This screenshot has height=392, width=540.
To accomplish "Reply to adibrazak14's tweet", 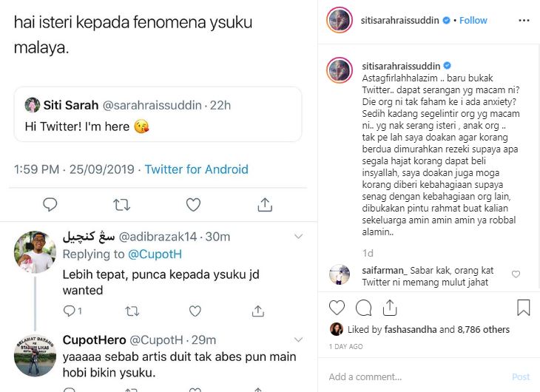I will tap(71, 311).
